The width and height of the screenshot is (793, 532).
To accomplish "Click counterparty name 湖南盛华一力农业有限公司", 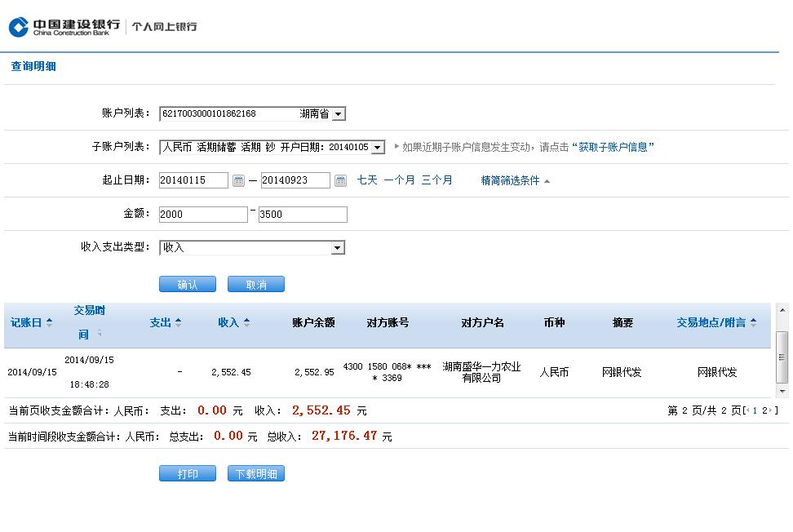I will tap(481, 372).
